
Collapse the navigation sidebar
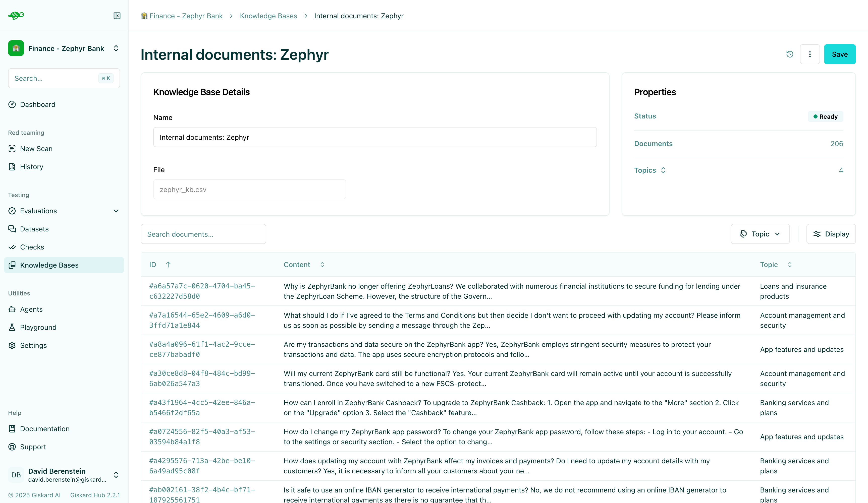117,16
